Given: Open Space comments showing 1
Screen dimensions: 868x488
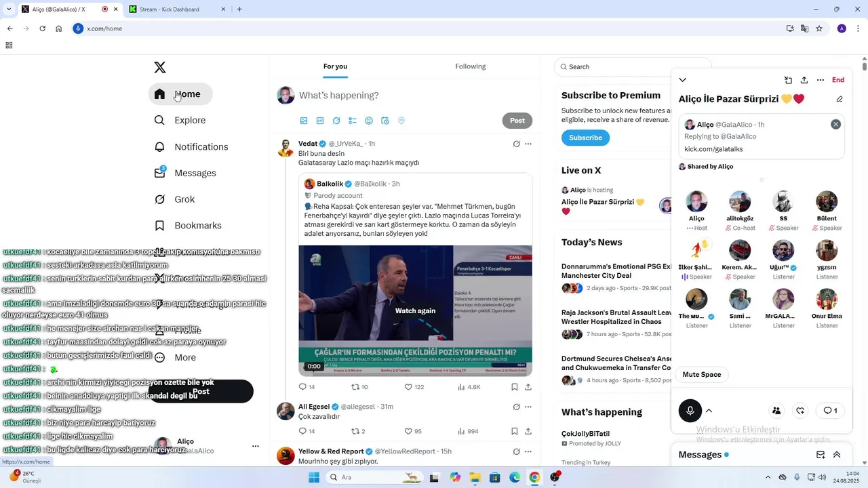Looking at the screenshot, I should click(x=831, y=411).
